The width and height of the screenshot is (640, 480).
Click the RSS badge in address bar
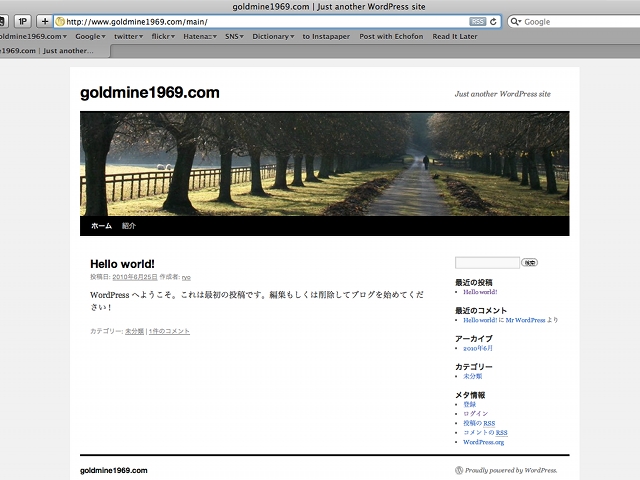tap(478, 22)
